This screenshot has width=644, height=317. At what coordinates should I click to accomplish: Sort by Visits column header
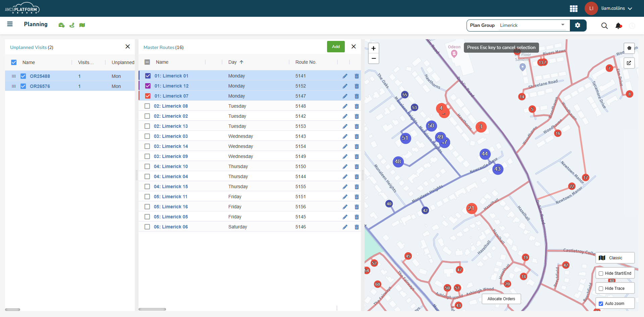tap(86, 62)
